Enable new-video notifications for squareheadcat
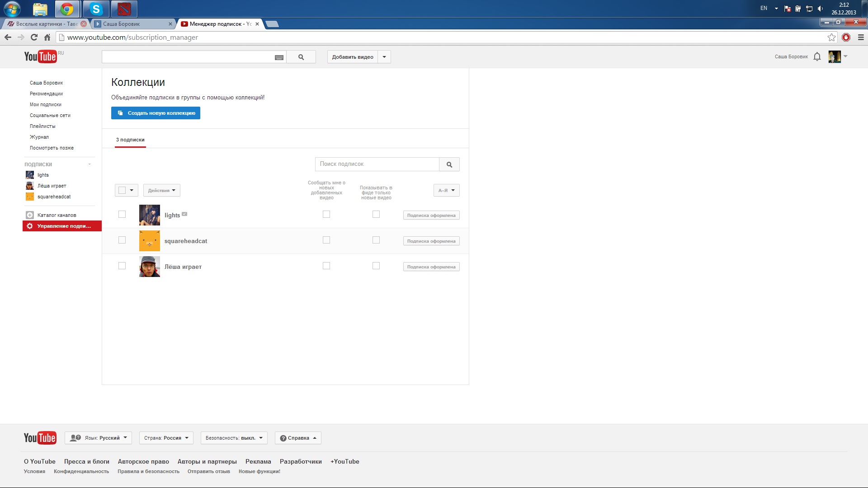Viewport: 868px width, 488px height. pos(326,240)
